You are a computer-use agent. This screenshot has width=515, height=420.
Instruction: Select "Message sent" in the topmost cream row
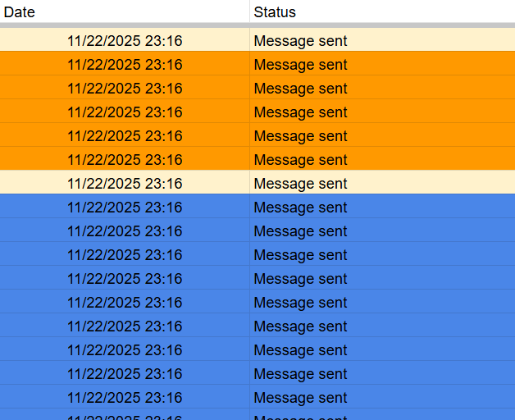click(300, 41)
